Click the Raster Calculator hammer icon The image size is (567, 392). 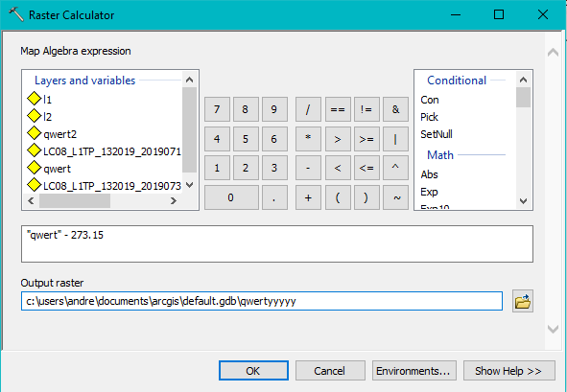click(16, 14)
